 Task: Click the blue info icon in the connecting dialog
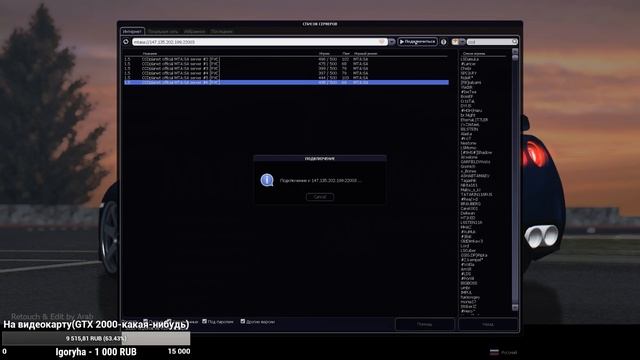click(x=267, y=180)
